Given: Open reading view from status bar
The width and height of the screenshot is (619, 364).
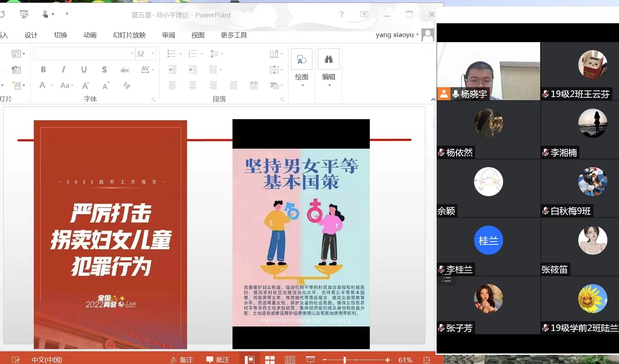Looking at the screenshot, I should coord(290,360).
